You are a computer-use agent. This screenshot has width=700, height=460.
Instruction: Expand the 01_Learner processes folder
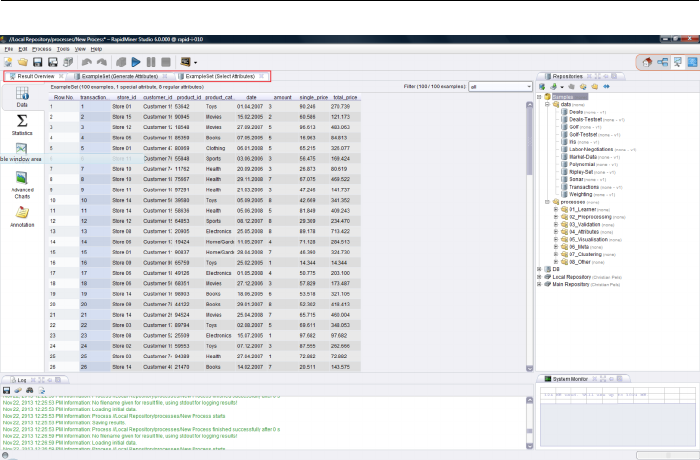click(x=555, y=208)
